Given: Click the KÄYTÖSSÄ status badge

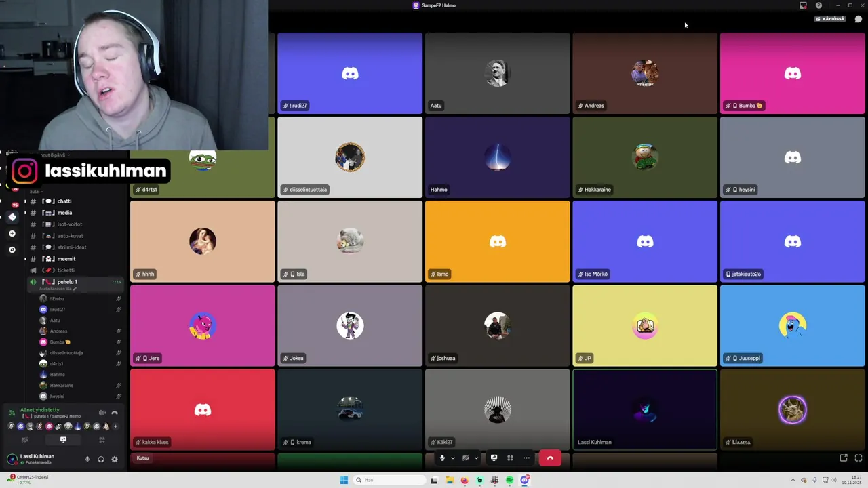Looking at the screenshot, I should 831,19.
